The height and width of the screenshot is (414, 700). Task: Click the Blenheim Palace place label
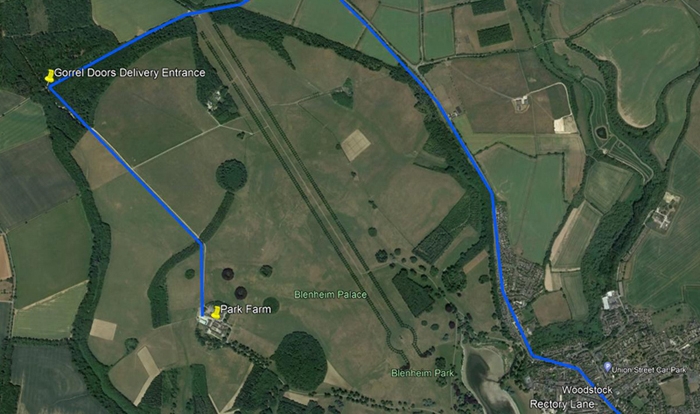(330, 295)
